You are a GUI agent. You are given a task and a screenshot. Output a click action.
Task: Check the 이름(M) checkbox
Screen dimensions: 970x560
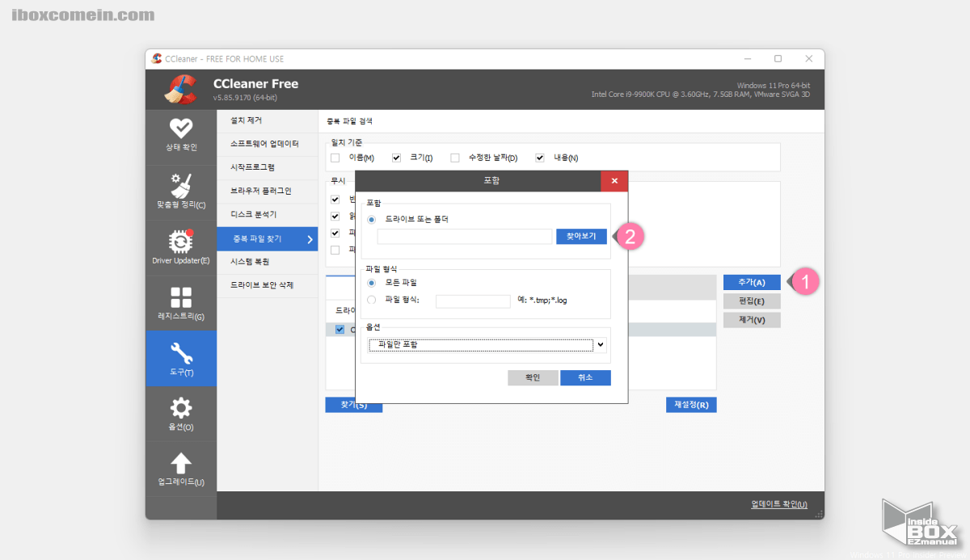[x=335, y=158]
